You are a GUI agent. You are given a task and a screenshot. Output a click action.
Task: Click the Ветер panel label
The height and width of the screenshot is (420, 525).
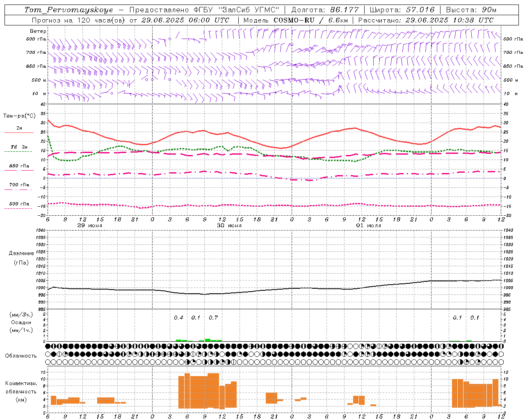tap(38, 31)
